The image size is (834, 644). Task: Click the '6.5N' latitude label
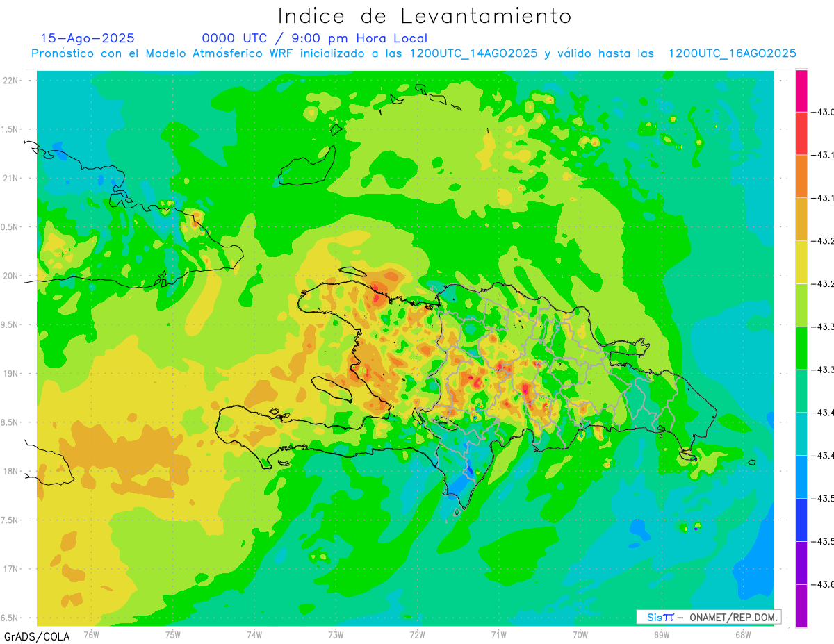click(10, 618)
